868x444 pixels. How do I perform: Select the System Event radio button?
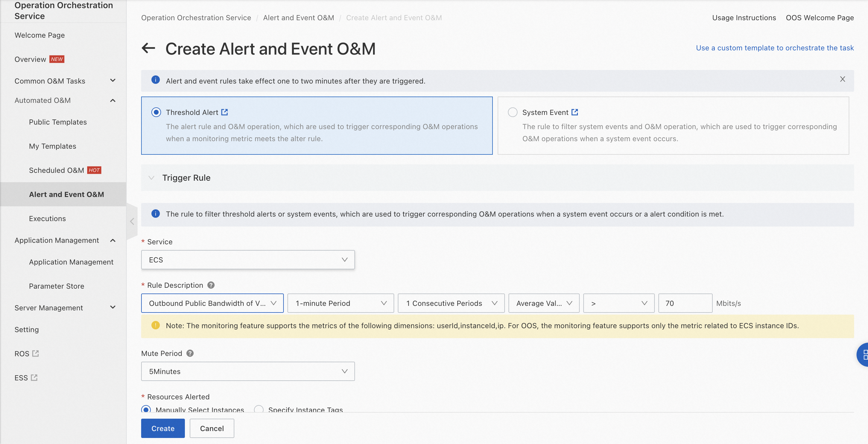pyautogui.click(x=512, y=112)
